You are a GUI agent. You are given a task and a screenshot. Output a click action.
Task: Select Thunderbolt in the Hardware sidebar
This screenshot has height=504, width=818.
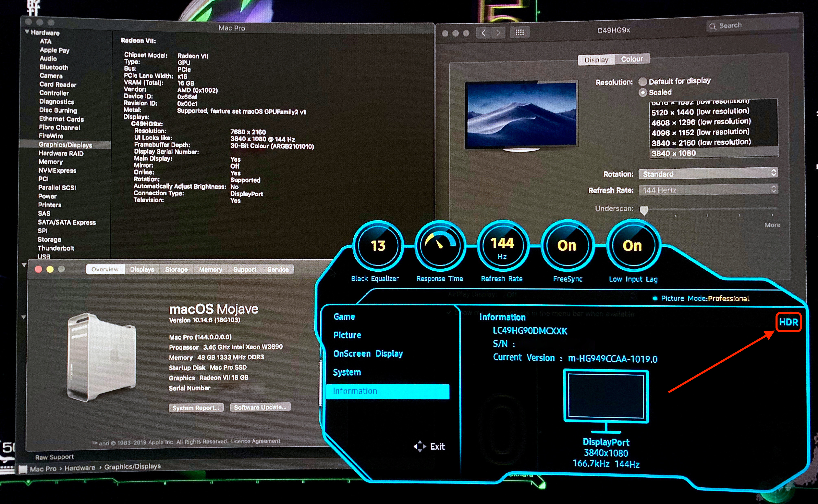point(56,248)
